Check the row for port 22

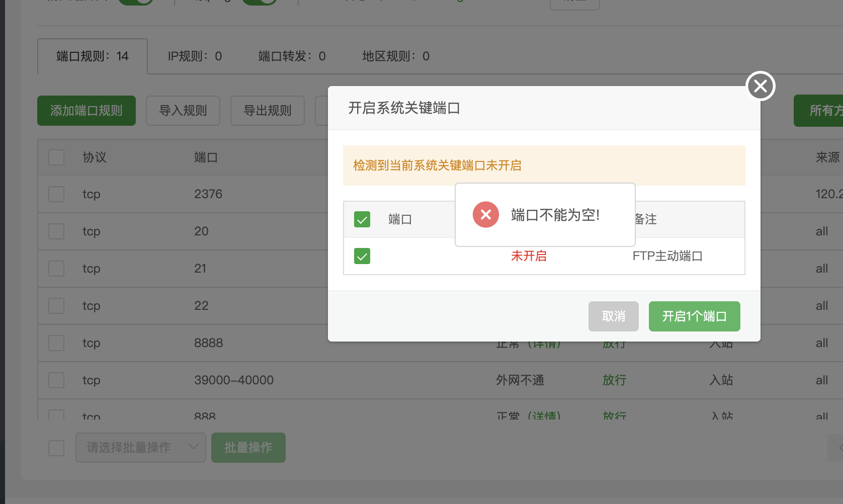(x=56, y=306)
